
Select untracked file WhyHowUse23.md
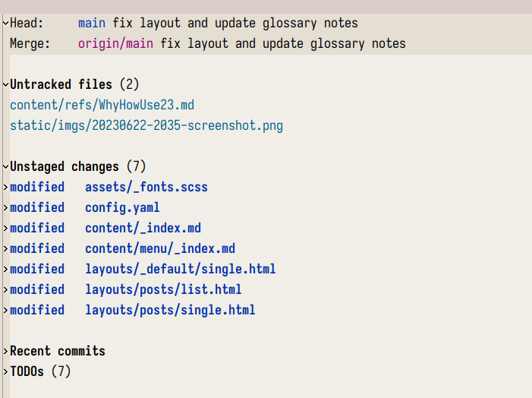102,105
